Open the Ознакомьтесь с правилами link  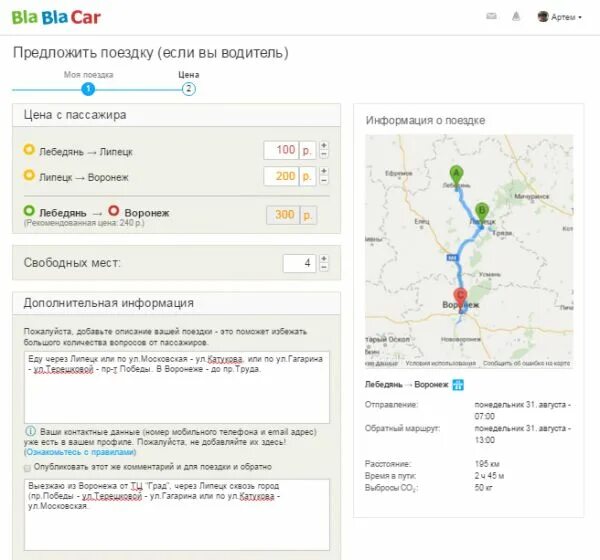coord(80,452)
